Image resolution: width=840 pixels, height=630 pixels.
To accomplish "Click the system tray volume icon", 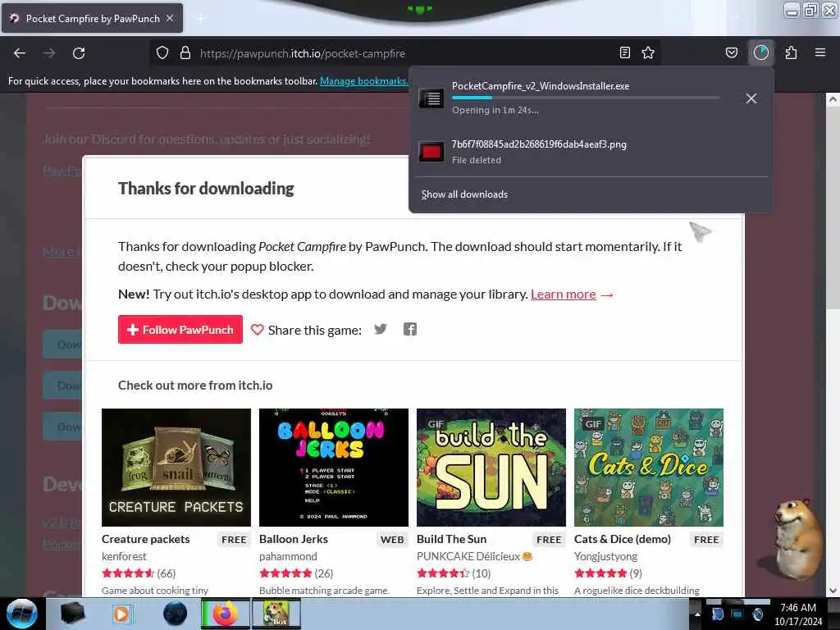I will pos(757,614).
